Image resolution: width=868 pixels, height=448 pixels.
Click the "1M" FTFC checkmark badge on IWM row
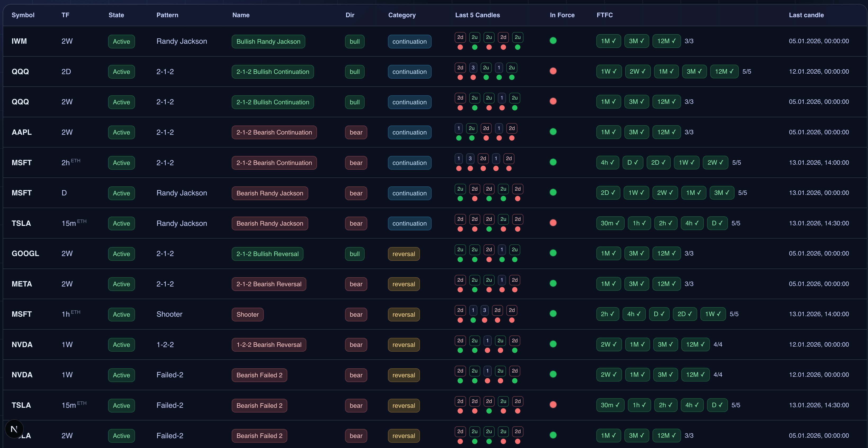(x=609, y=41)
